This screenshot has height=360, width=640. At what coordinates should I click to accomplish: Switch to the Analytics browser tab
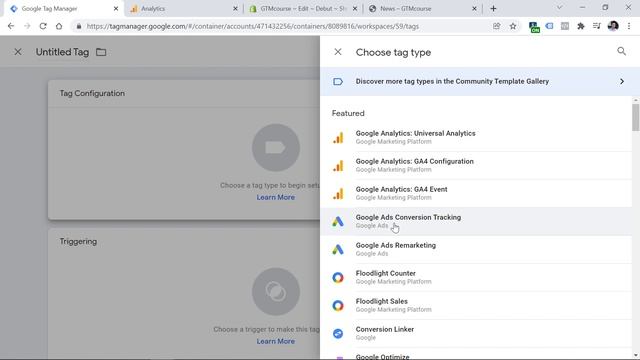(184, 9)
